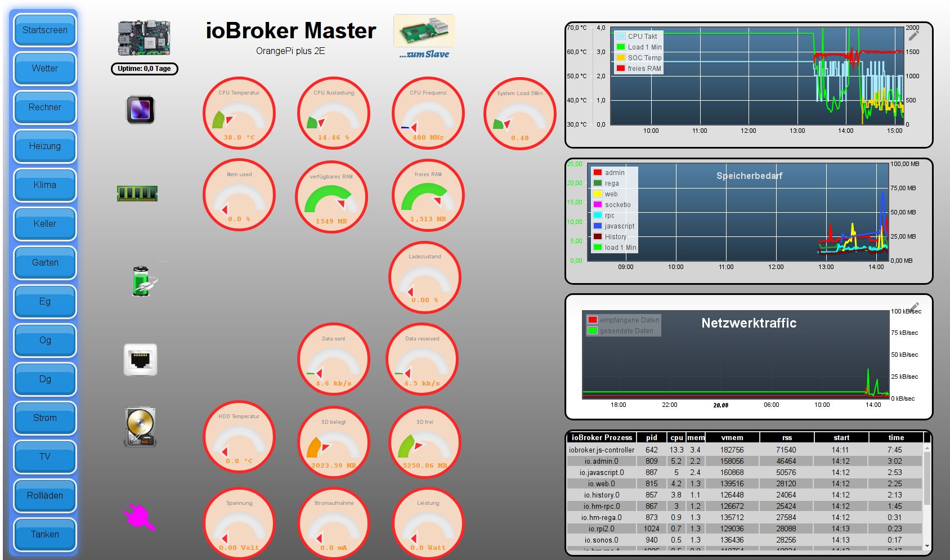Click the CPU Frequenz gauge
950x560 pixels.
click(x=428, y=114)
